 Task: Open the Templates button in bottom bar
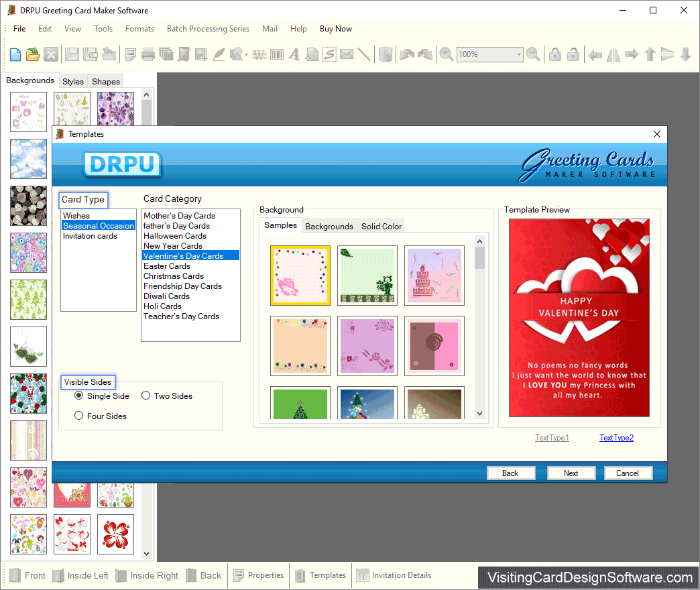tap(320, 575)
